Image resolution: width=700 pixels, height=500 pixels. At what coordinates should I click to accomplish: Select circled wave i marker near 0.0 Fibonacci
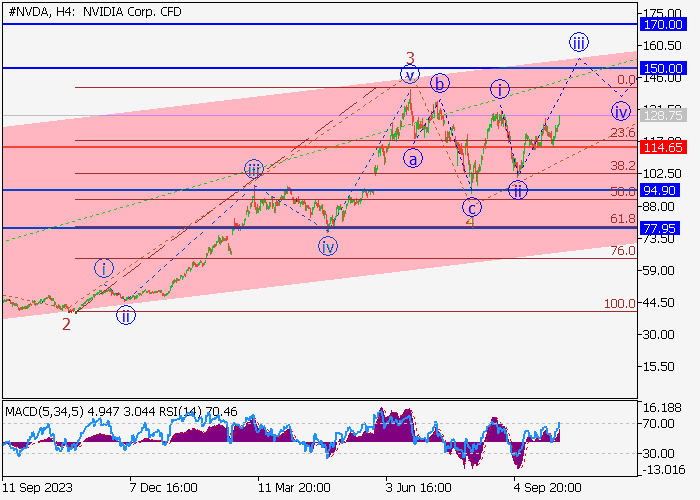point(500,89)
